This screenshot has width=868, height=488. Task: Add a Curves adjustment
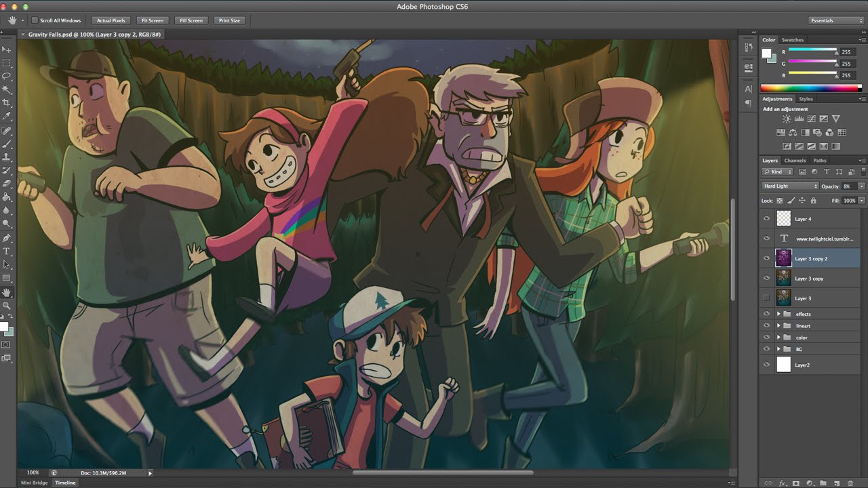point(811,119)
